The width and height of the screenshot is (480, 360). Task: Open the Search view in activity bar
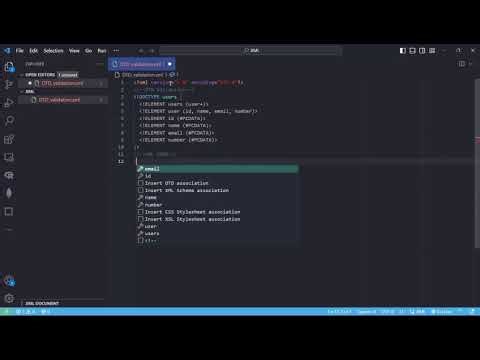coord(9,121)
